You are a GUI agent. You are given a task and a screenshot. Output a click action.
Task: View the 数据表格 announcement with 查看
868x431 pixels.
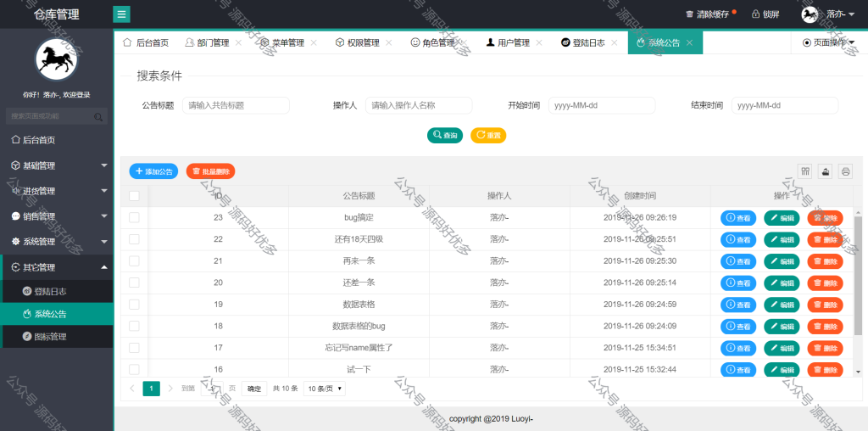[738, 305]
